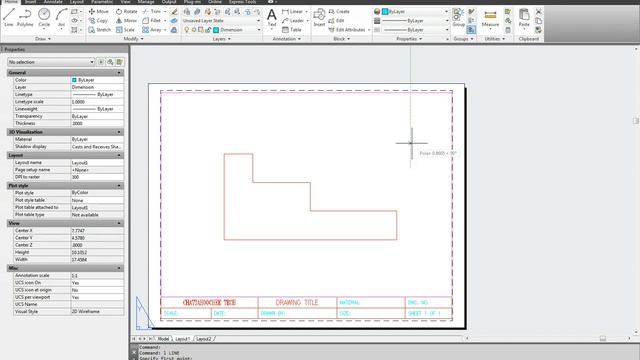Image resolution: width=640 pixels, height=360 pixels.
Task: Open the Manage ribbon tab
Action: 146,2
